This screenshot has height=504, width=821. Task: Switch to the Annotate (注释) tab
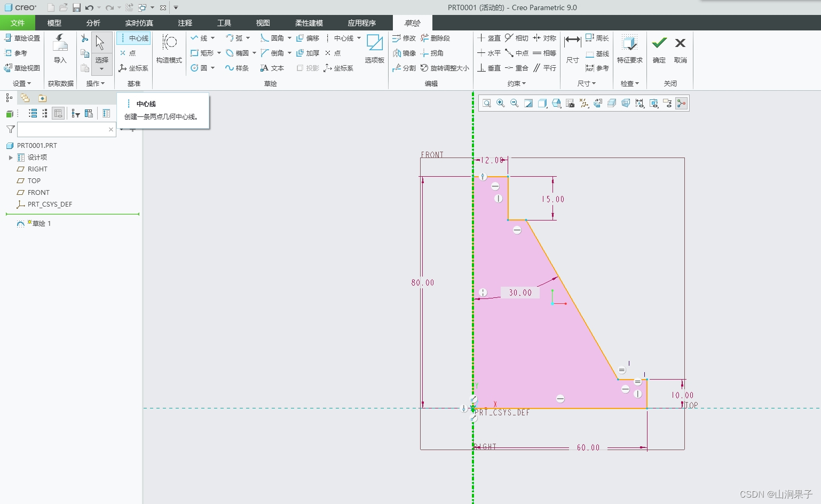pos(185,23)
